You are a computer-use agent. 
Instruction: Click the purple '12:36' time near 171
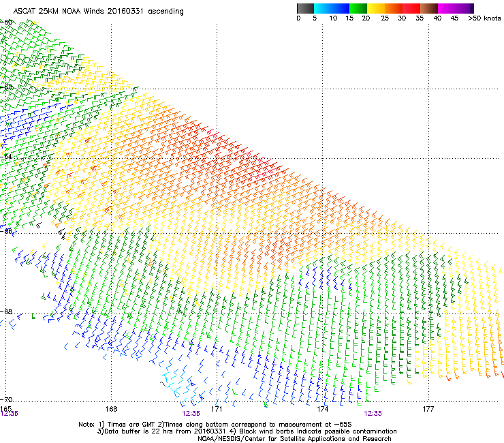(191, 414)
